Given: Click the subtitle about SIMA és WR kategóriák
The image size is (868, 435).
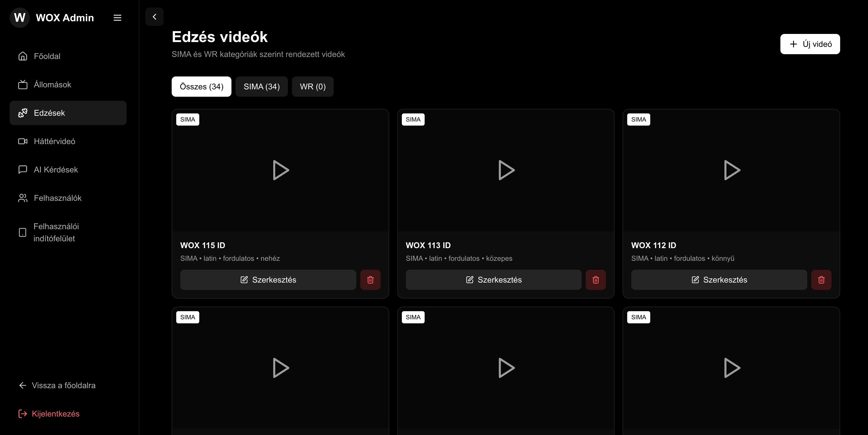Looking at the screenshot, I should 259,54.
